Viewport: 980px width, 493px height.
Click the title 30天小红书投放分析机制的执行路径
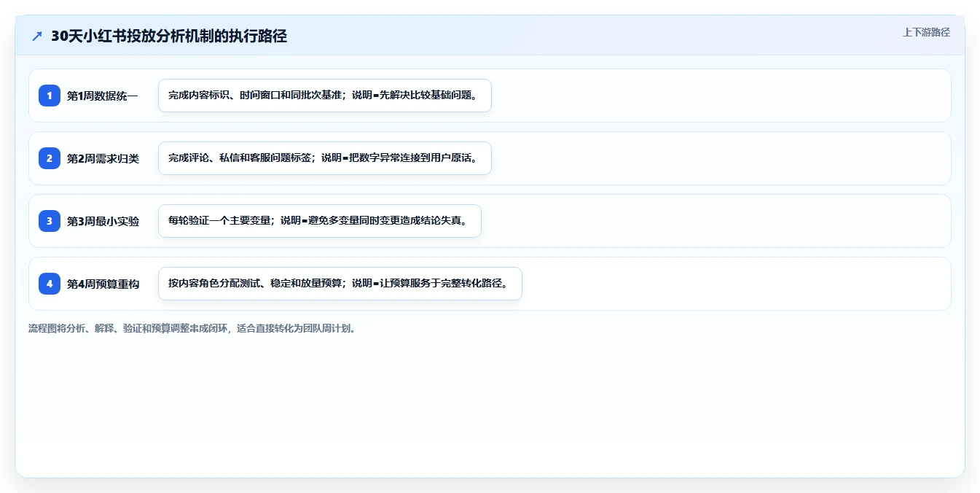pos(169,36)
